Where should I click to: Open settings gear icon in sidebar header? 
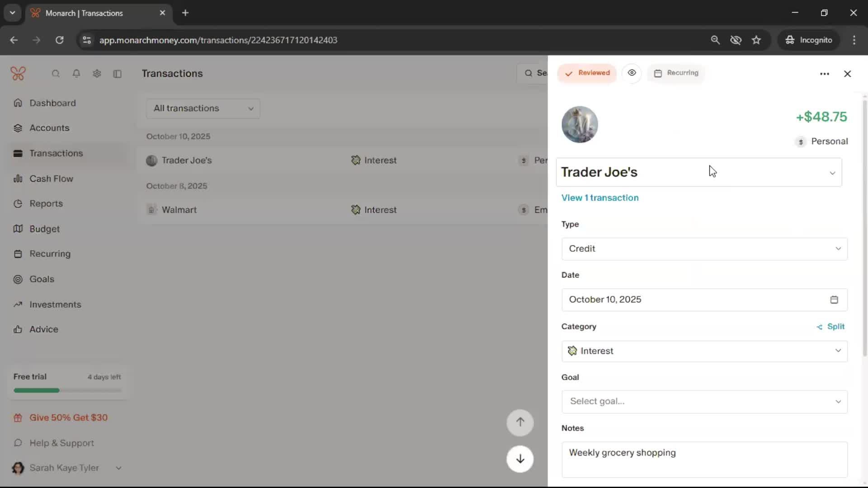[97, 74]
